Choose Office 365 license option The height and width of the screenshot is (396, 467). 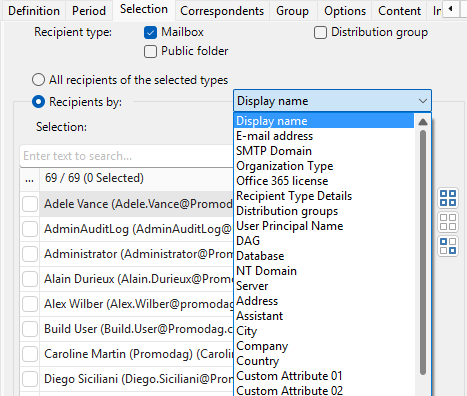click(x=324, y=181)
